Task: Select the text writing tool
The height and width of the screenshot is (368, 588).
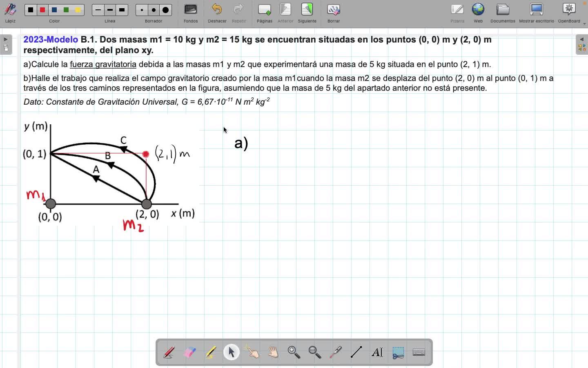Action: point(377,352)
